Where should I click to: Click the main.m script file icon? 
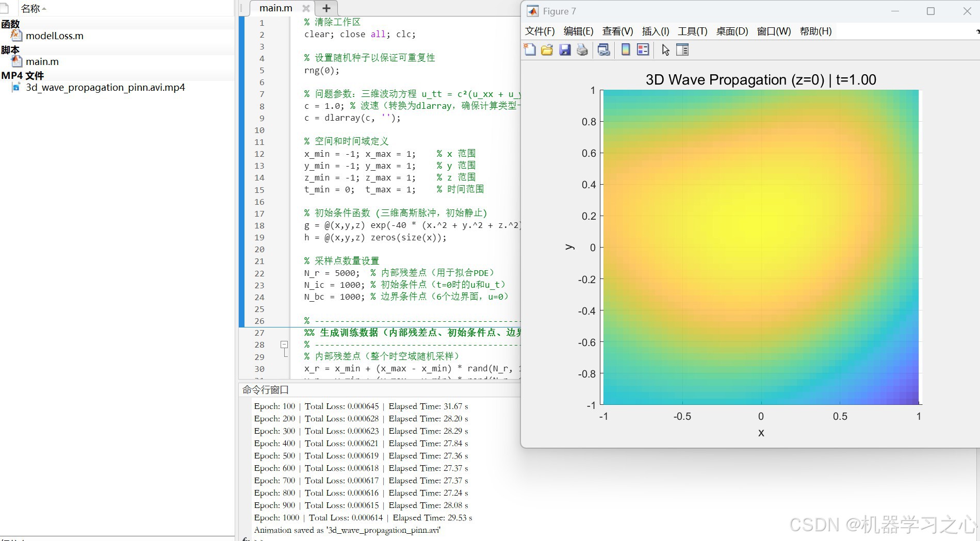click(17, 61)
